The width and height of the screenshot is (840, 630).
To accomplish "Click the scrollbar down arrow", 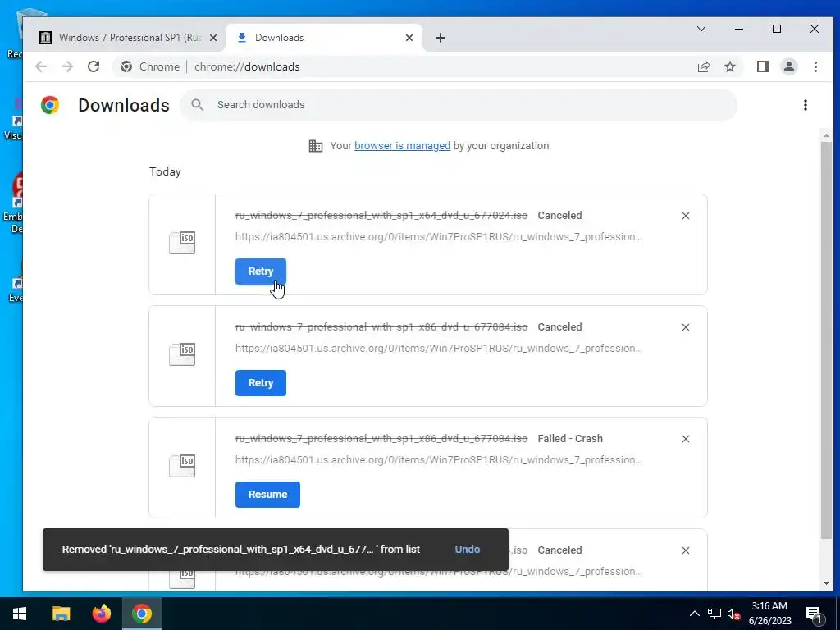I will (826, 583).
